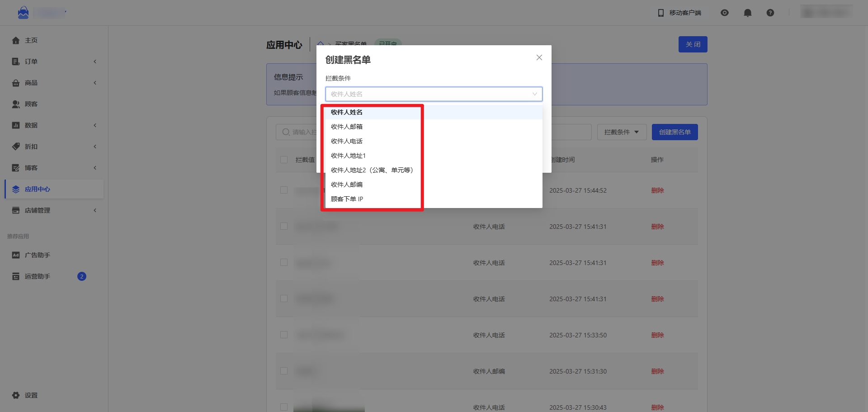The image size is (868, 412).
Task: Select 收件人邮箱 option
Action: coord(434,127)
